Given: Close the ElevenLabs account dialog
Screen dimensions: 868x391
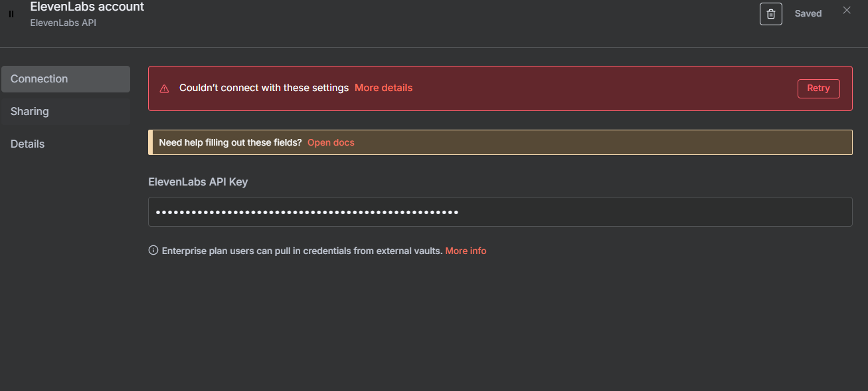Looking at the screenshot, I should pos(847,10).
